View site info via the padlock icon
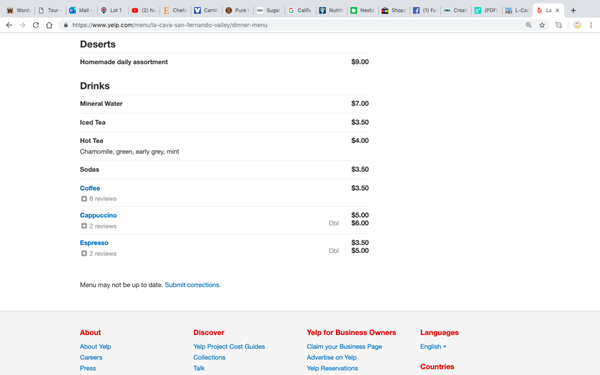The height and width of the screenshot is (375, 600). tap(66, 25)
